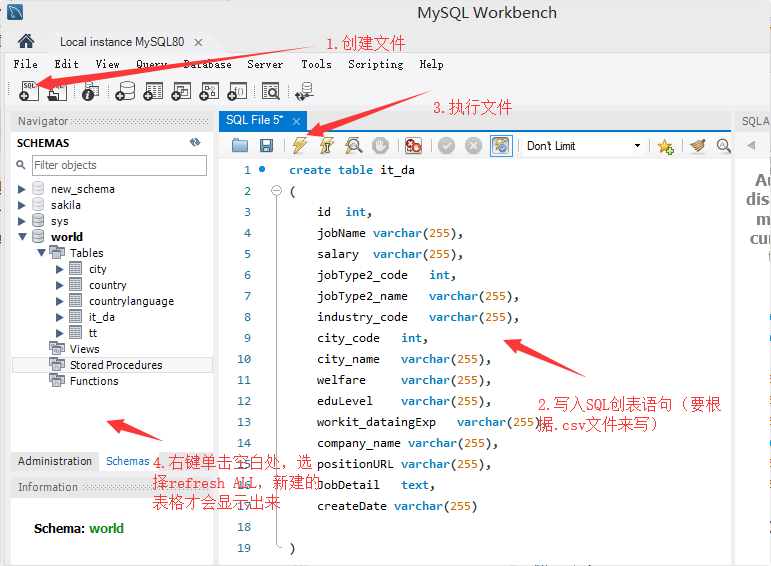Click the salary varchar(255) line
This screenshot has height=566, width=771.
pos(390,254)
